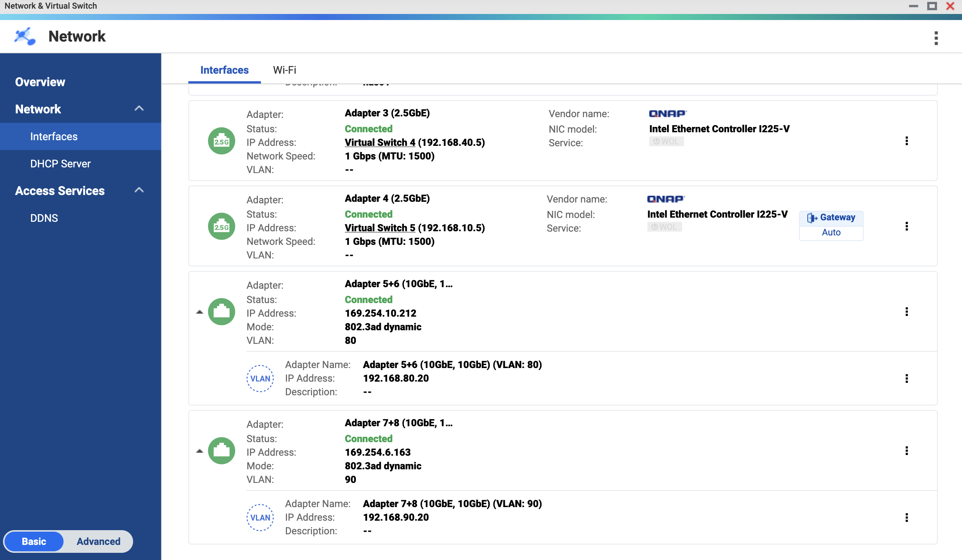Switch to Basic mode
962x560 pixels.
pos(34,541)
